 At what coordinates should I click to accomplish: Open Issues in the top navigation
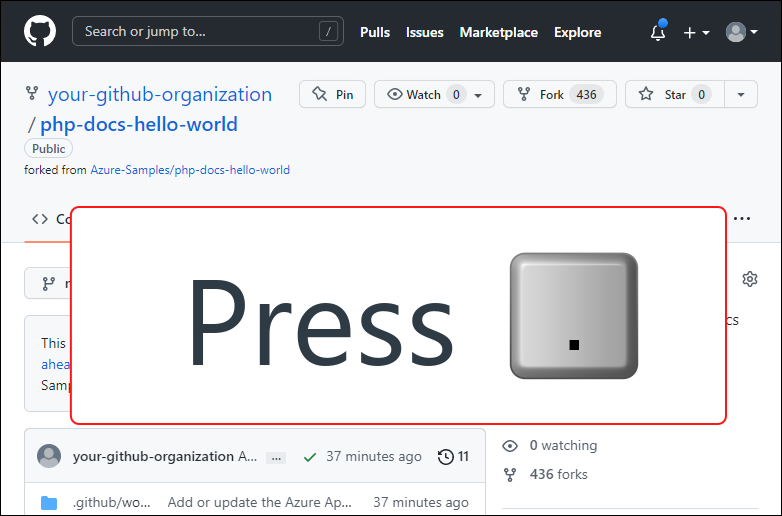[x=424, y=32]
